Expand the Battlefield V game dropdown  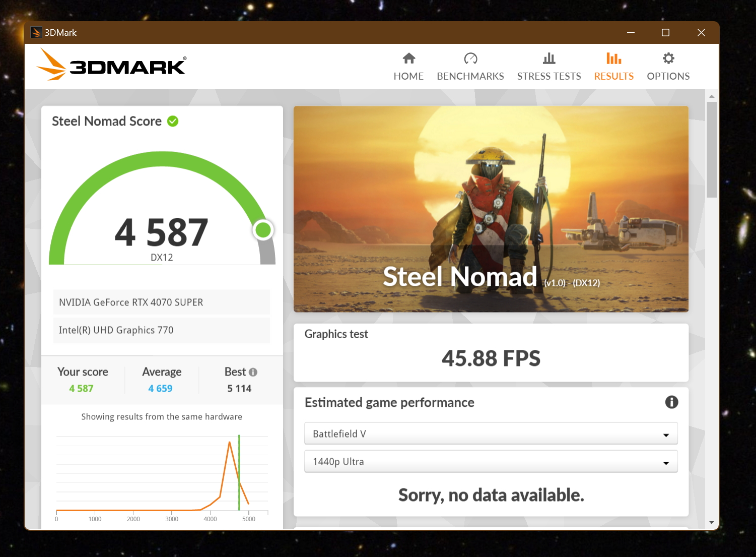tap(491, 434)
